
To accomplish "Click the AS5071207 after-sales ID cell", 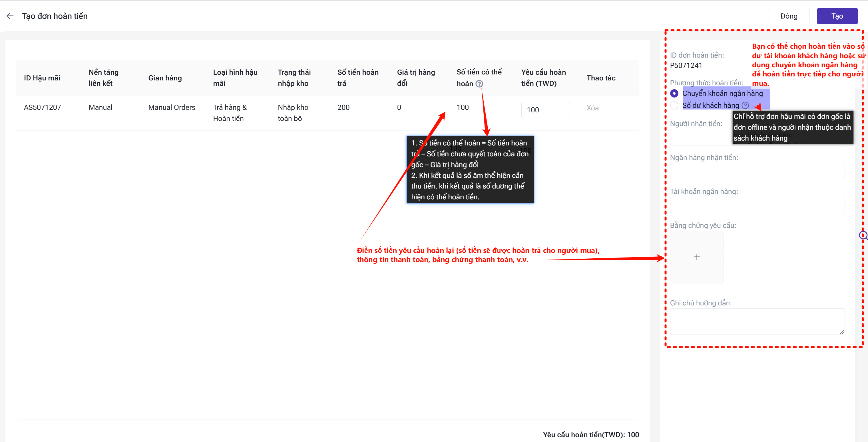I will click(43, 108).
